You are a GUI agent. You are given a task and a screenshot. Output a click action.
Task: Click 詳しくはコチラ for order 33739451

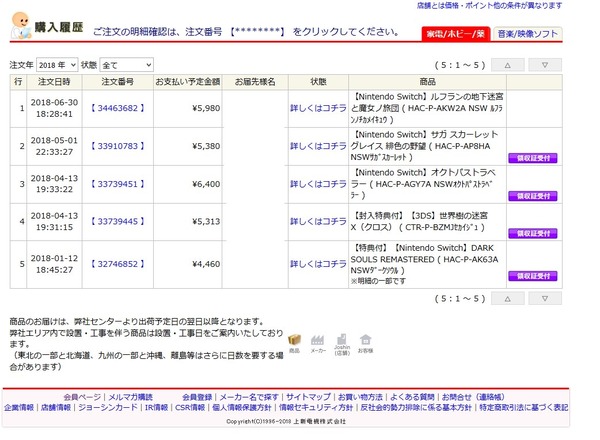(x=318, y=184)
